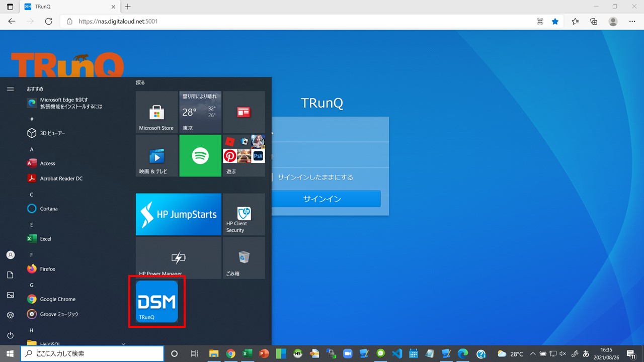Click the address bar URL

119,22
